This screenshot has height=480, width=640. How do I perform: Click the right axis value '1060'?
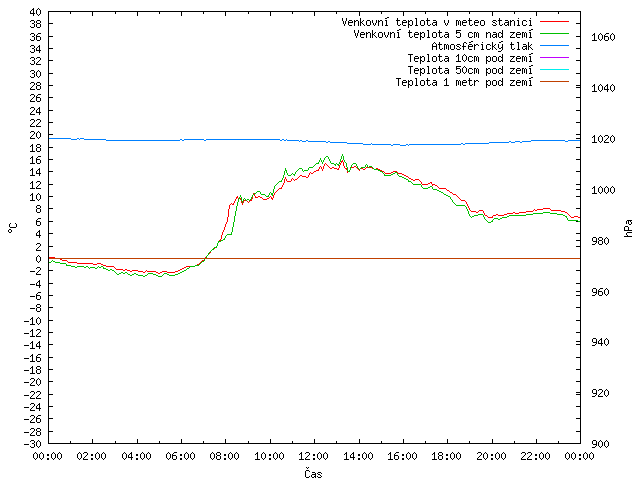click(603, 37)
